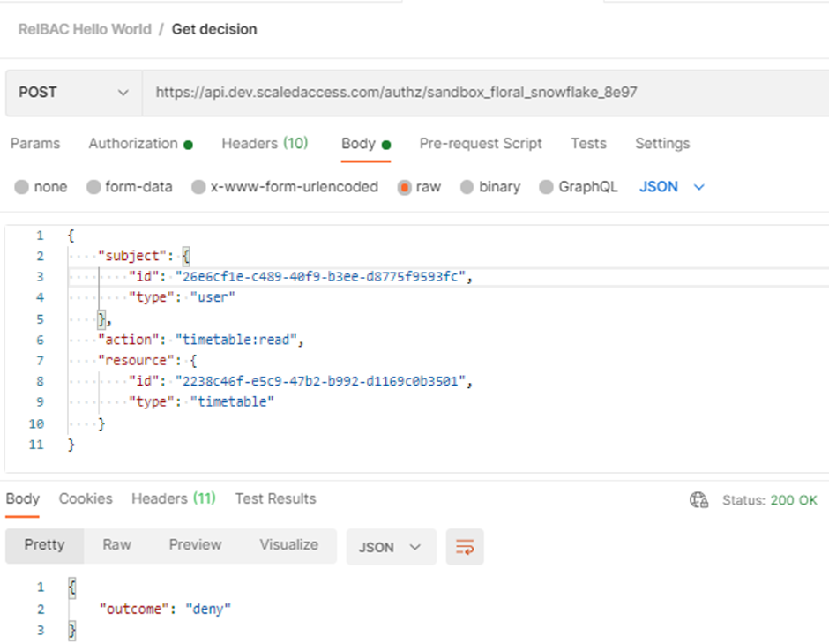This screenshot has height=644, width=829.
Task: Select form-data body type option
Action: [x=93, y=187]
